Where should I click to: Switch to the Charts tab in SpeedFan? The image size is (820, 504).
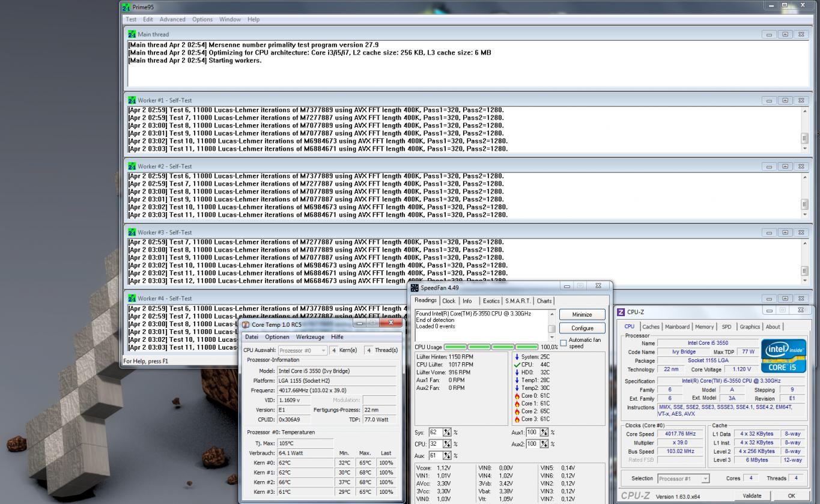544,301
